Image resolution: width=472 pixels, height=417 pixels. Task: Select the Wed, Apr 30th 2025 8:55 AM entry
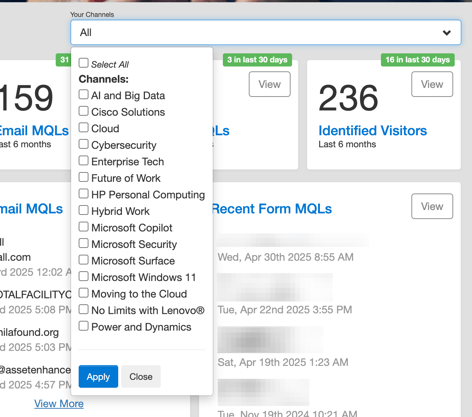click(286, 257)
